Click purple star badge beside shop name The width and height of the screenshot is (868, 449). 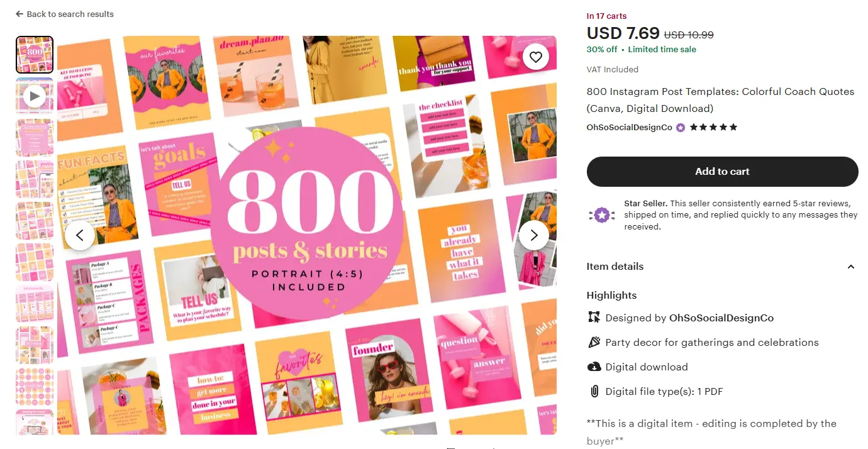[x=681, y=127]
